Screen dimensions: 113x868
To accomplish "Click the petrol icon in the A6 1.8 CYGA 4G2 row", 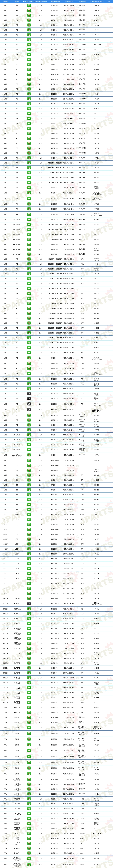I will click(29, 415).
